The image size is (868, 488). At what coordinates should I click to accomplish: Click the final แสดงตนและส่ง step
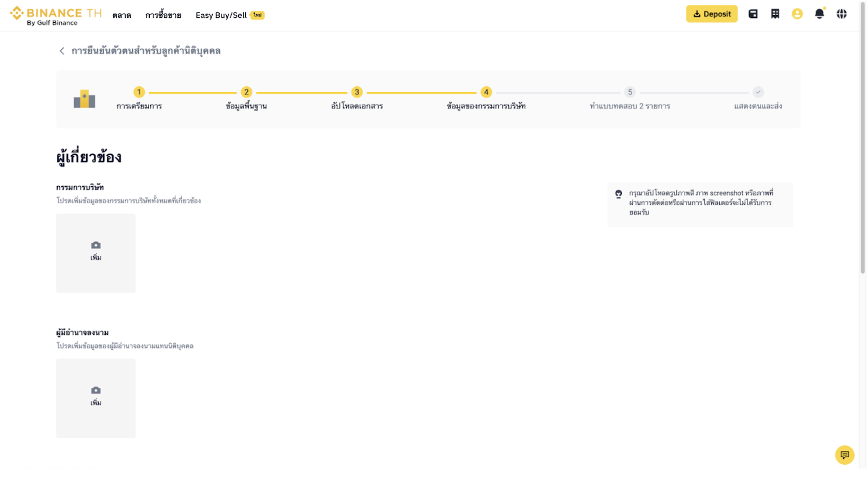click(758, 92)
